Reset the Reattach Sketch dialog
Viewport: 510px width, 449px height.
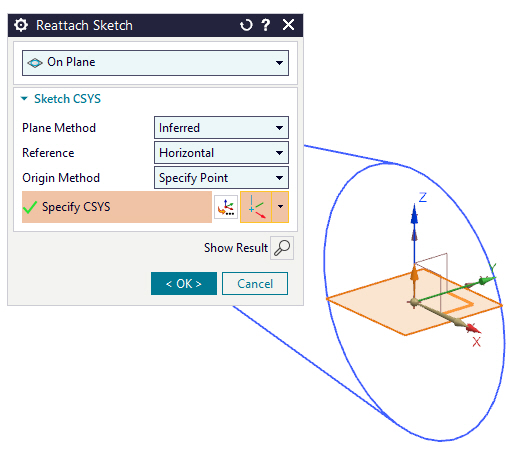[x=246, y=25]
